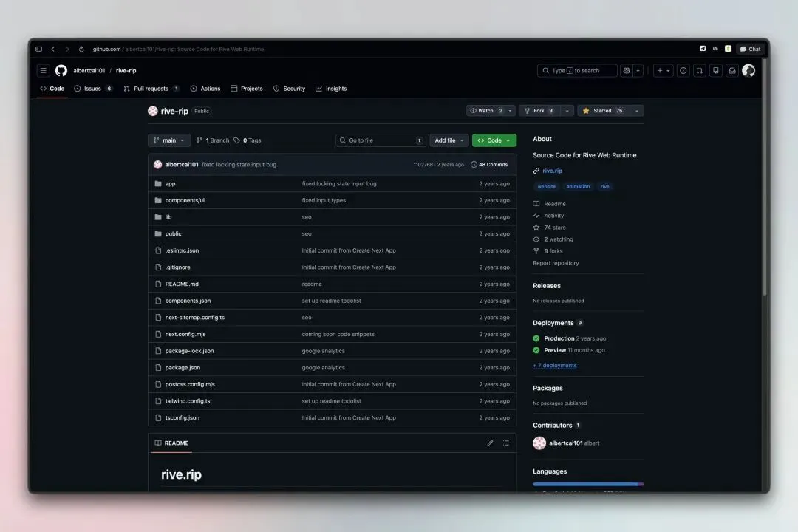Switch to the Actions tab

point(205,89)
